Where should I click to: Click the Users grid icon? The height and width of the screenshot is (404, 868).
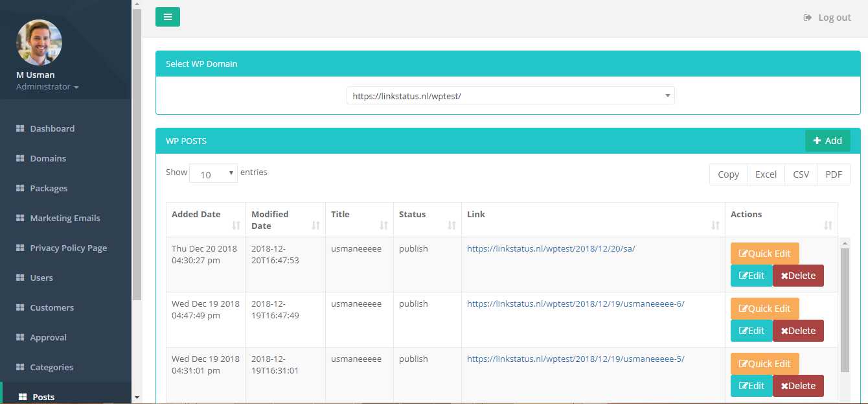pyautogui.click(x=20, y=278)
